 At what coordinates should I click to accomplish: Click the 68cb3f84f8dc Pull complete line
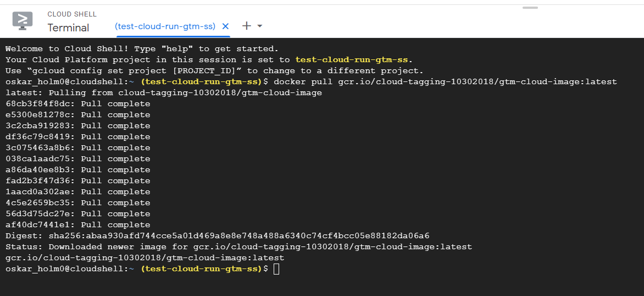(77, 104)
